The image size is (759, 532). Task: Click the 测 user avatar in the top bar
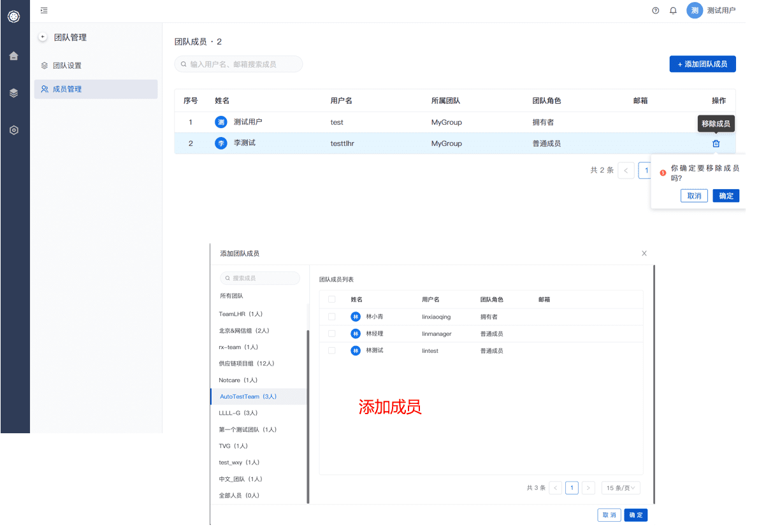[x=695, y=10]
